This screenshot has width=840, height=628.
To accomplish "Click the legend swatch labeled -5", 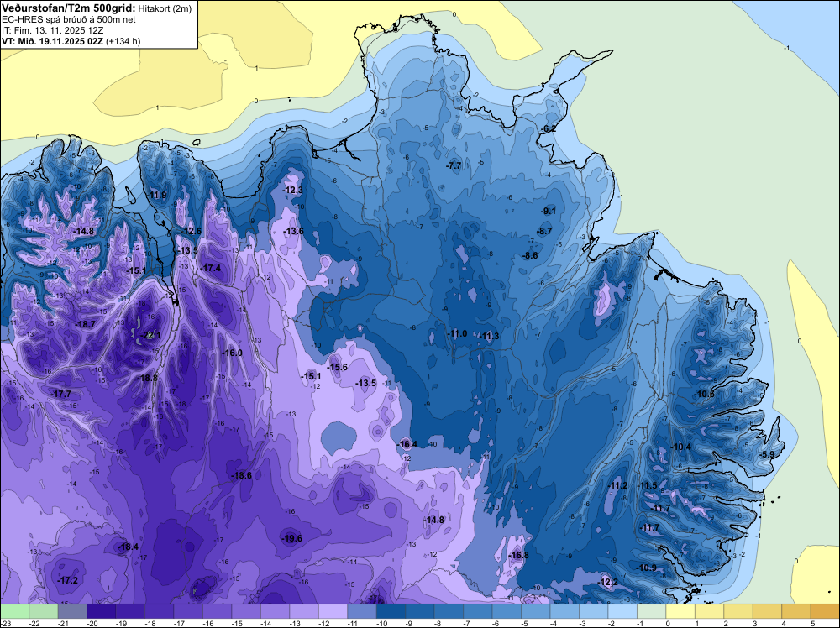I will pos(535,611).
